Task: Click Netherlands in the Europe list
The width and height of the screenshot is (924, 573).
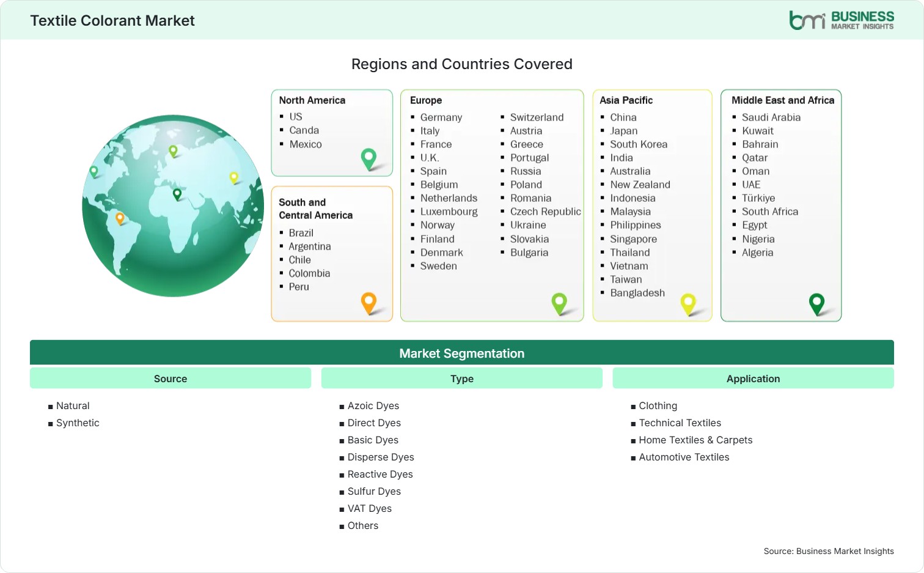Action: pyautogui.click(x=449, y=198)
